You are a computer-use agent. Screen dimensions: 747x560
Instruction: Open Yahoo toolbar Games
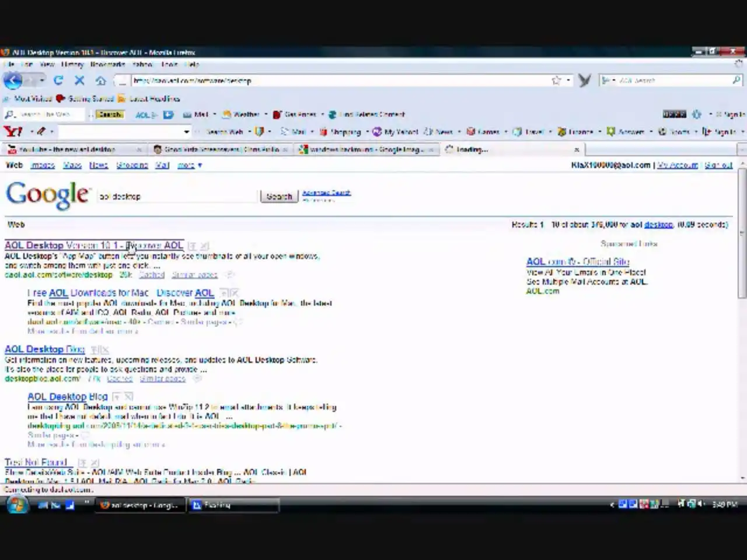click(x=483, y=132)
